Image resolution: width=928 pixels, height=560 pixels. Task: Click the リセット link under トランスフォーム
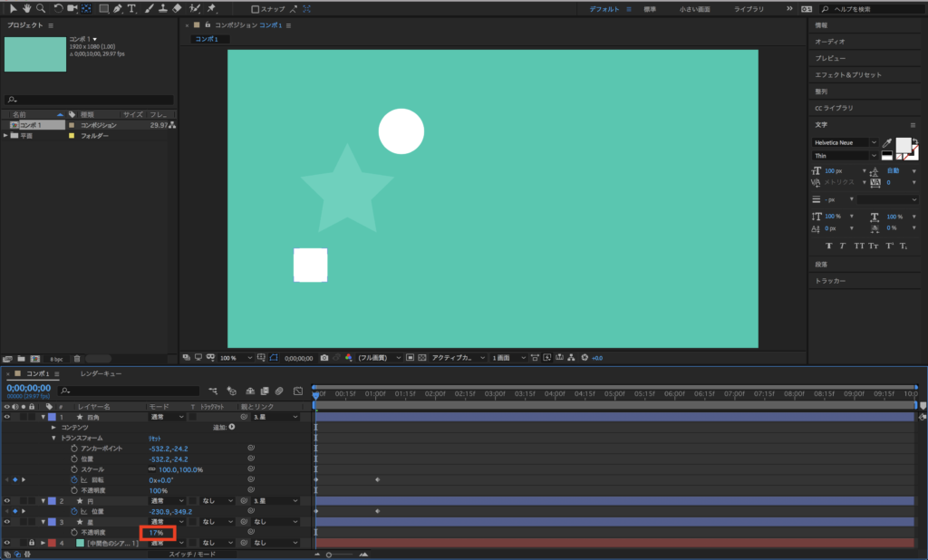154,438
